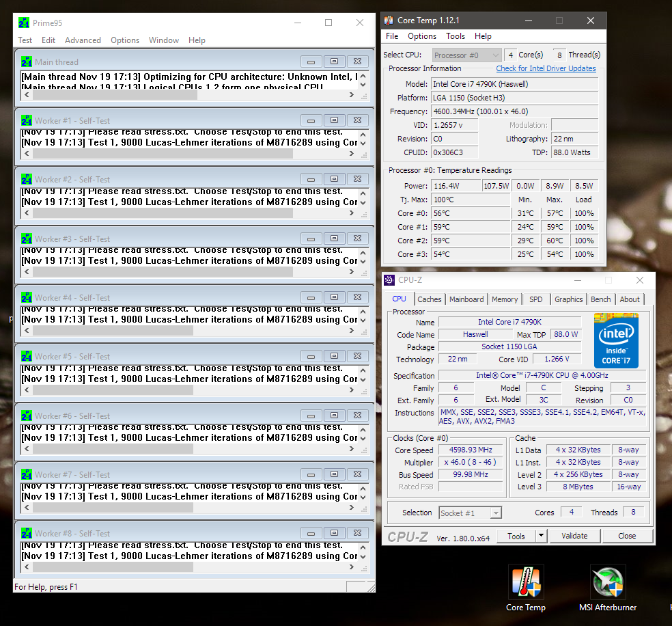Image resolution: width=672 pixels, height=626 pixels.
Task: Click the Worker #1 Self-Test window icon
Action: click(x=27, y=120)
